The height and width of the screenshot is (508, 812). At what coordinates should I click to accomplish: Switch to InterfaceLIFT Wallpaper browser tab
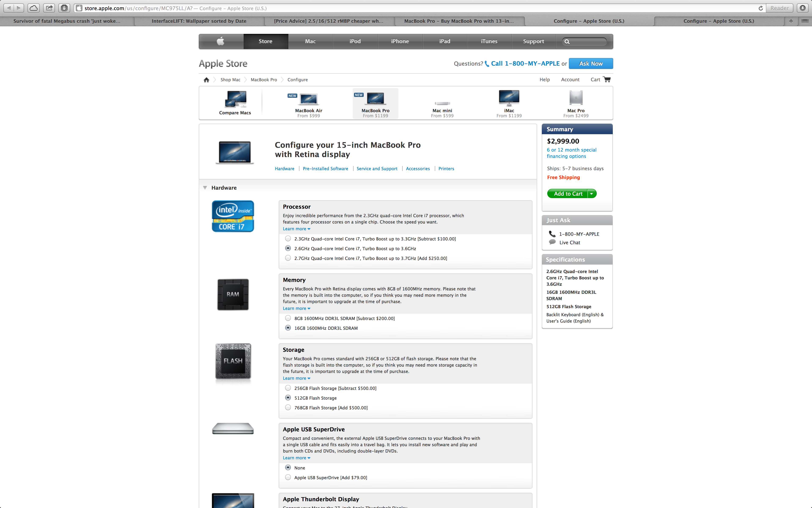[199, 21]
